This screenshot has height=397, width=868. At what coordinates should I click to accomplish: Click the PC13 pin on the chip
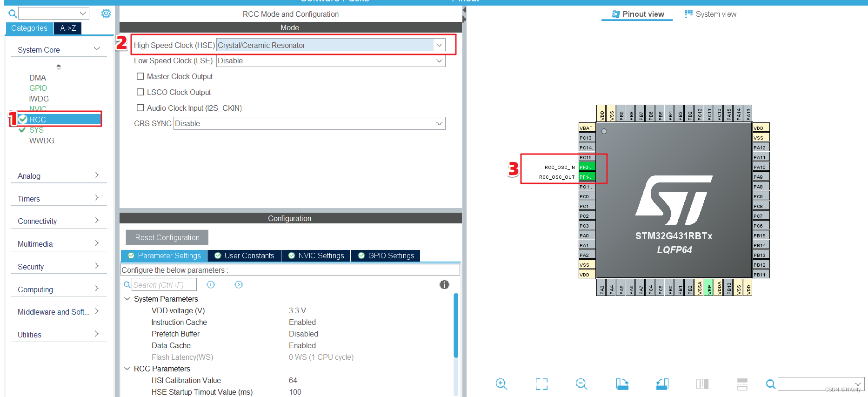pyautogui.click(x=587, y=138)
